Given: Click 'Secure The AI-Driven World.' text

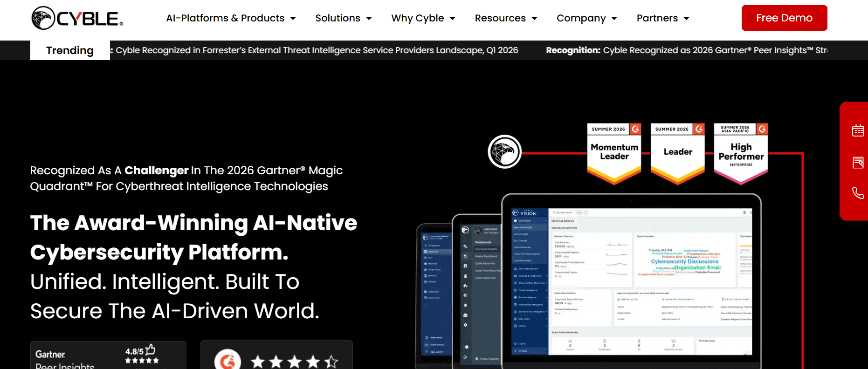Looking at the screenshot, I should [x=175, y=311].
